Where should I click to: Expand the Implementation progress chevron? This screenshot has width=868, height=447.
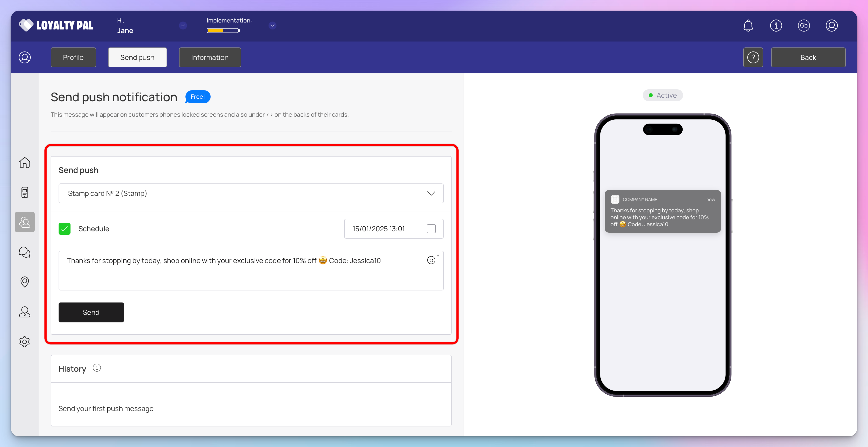(272, 26)
